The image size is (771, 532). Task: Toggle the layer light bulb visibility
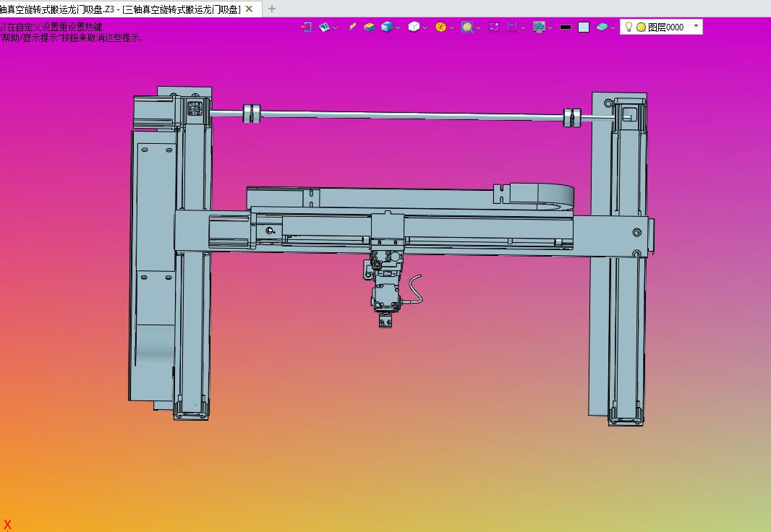[x=629, y=27]
